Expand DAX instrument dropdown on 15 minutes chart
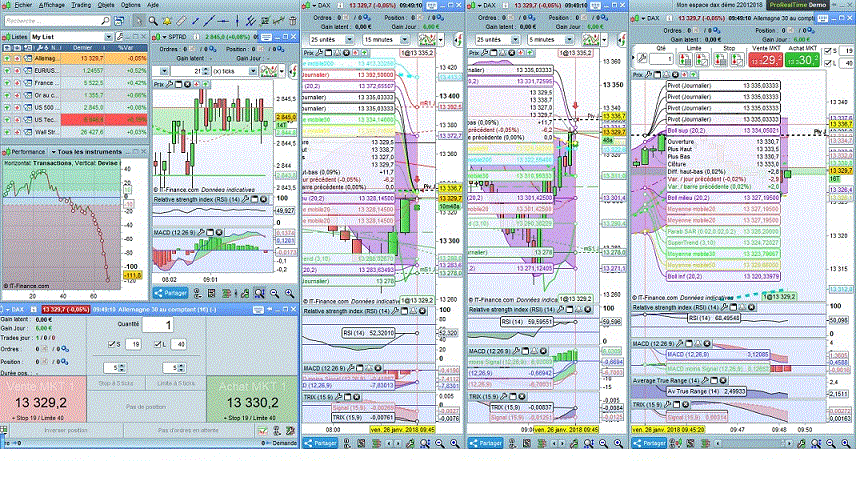 [x=313, y=5]
